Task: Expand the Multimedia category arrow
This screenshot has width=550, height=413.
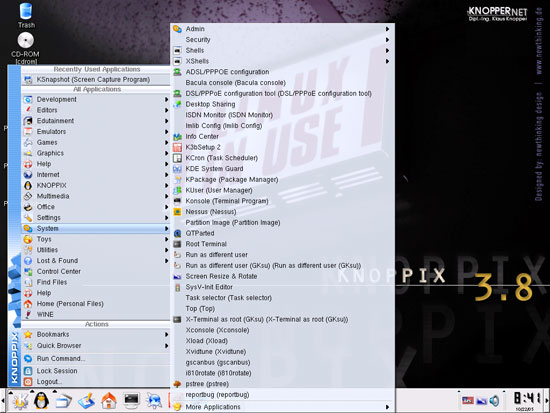Action: [x=167, y=196]
